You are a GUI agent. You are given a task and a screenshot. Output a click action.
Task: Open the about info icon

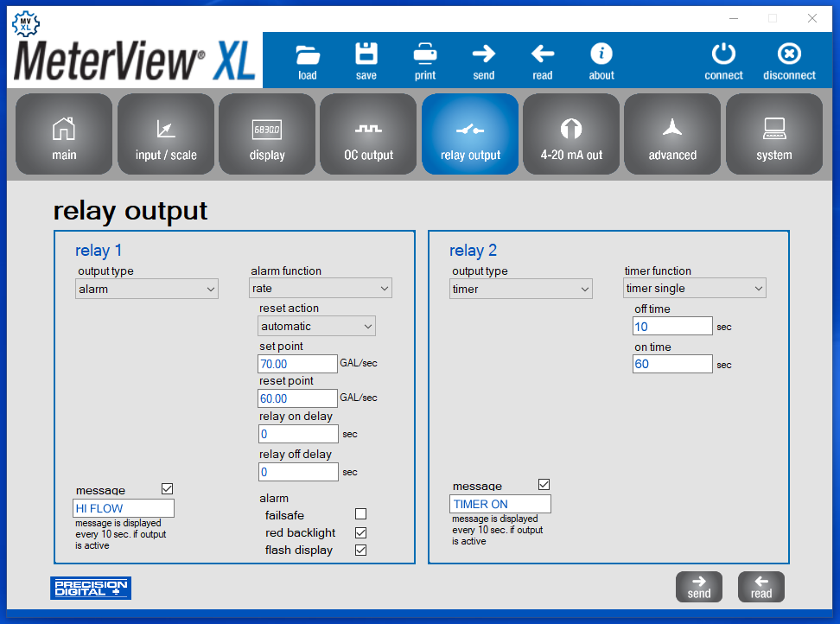(601, 54)
